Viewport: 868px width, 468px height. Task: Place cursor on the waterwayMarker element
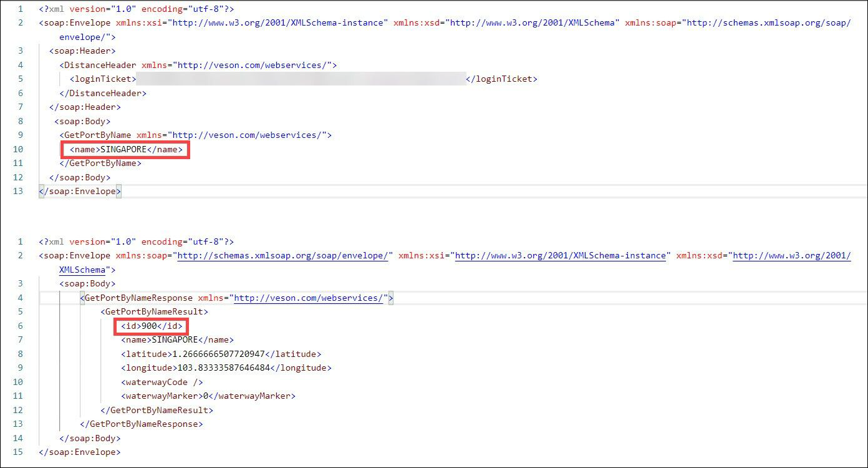[x=208, y=396]
